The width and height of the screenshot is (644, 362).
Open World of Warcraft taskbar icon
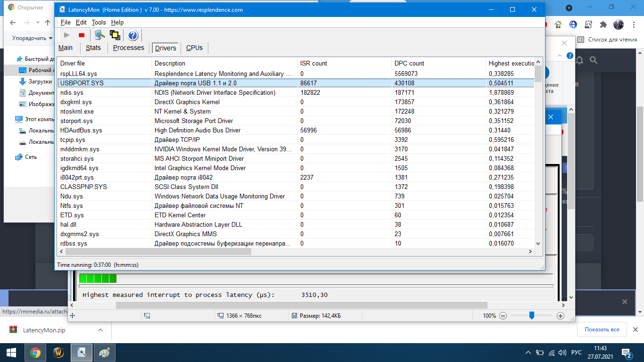pyautogui.click(x=58, y=353)
